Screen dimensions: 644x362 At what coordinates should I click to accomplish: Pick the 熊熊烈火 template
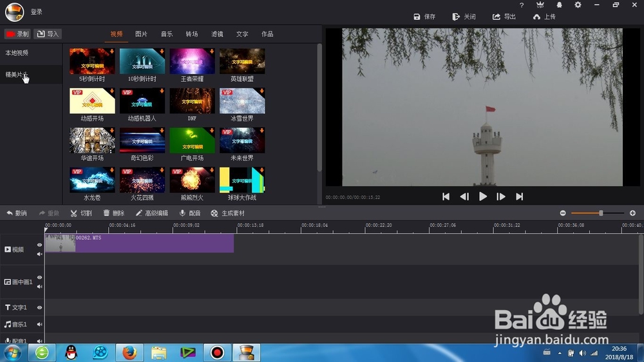(192, 180)
